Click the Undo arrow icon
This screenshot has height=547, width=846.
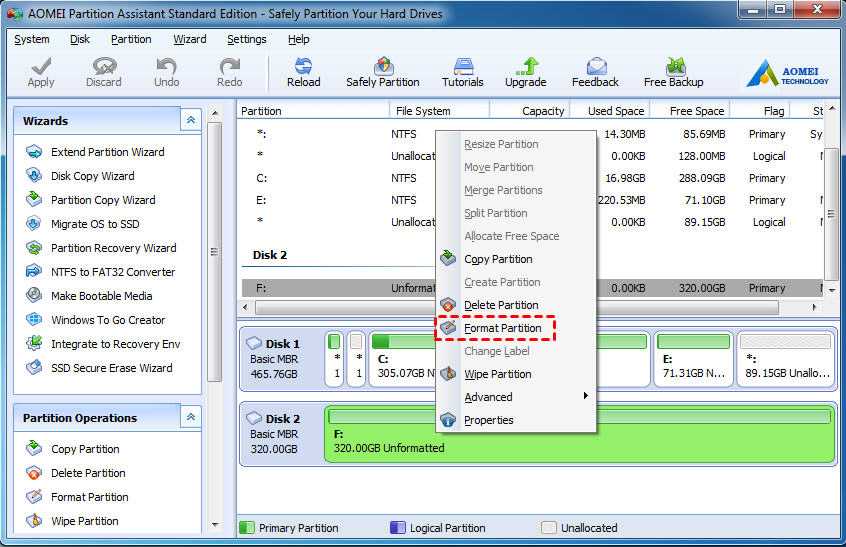pos(166,66)
